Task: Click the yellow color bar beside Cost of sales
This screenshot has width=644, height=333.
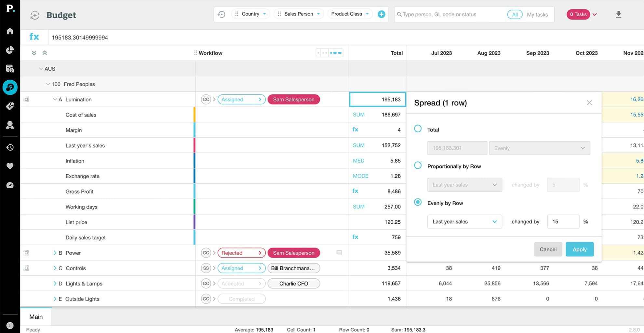Action: click(195, 115)
